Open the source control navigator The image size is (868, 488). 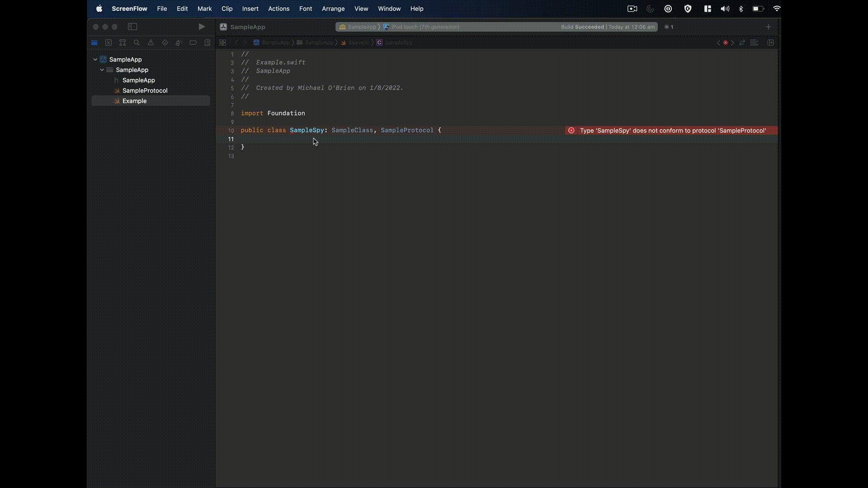click(x=108, y=42)
